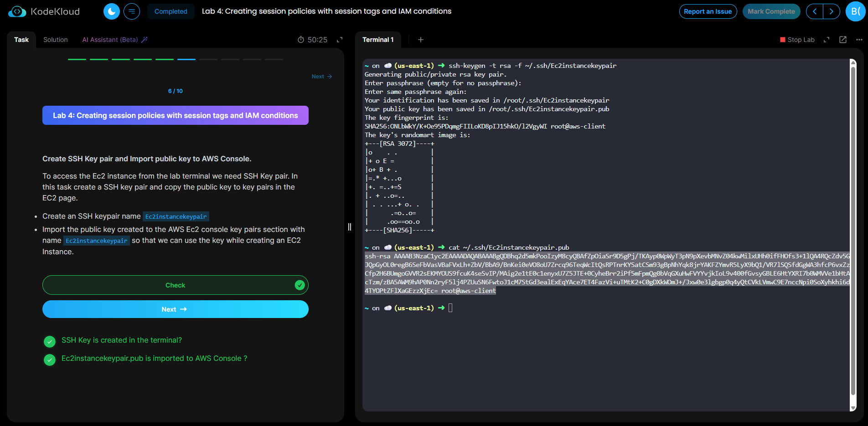This screenshot has height=426, width=868.
Task: Click the wand icon by AI Assistant
Action: click(x=145, y=40)
